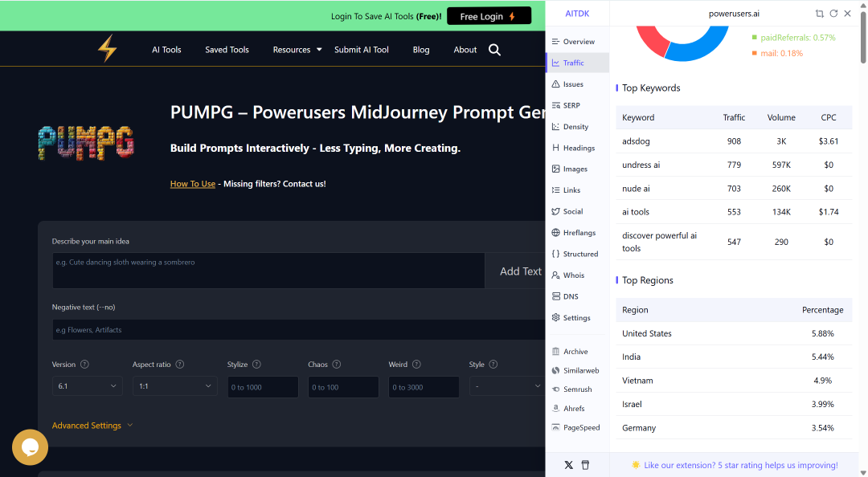Click the Style help icon
Image resolution: width=868 pixels, height=477 pixels.
[493, 364]
